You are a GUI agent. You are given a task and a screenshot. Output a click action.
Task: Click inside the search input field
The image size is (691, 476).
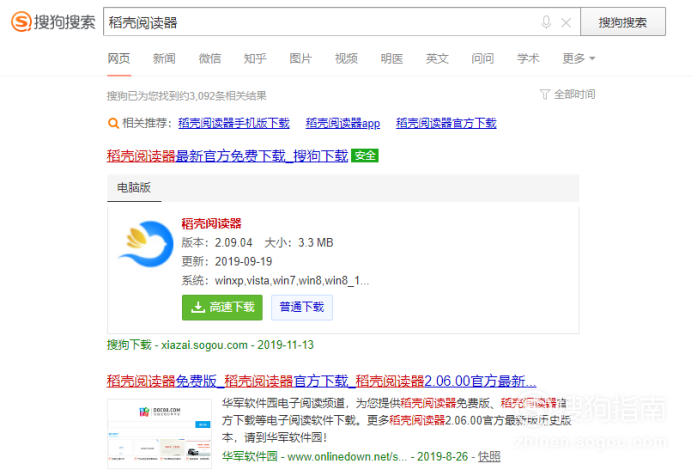pos(342,22)
